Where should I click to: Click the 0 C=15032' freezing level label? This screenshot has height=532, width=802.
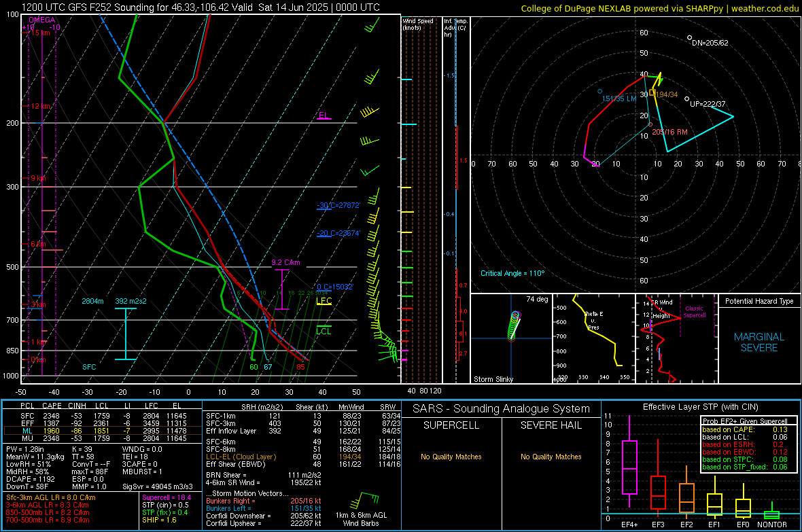(335, 287)
